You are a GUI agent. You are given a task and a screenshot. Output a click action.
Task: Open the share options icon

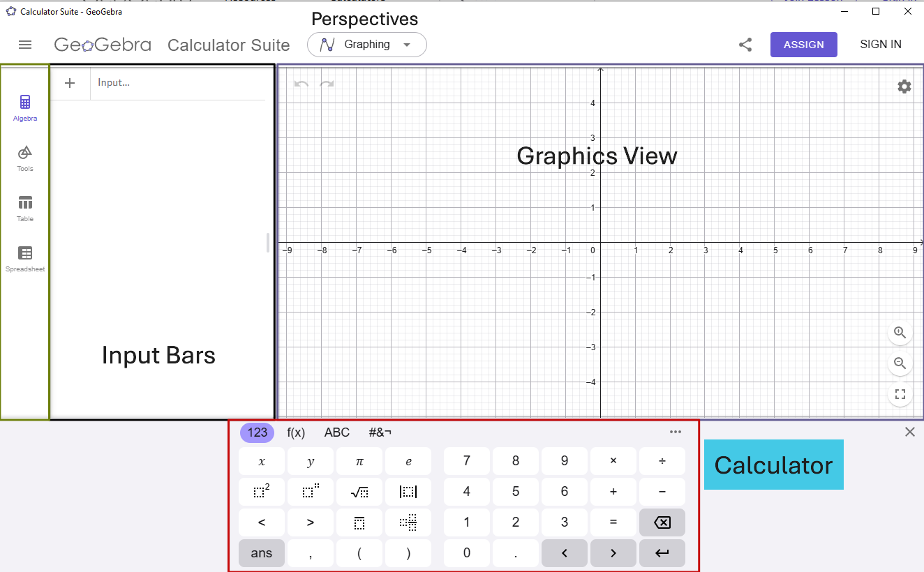[x=745, y=44]
